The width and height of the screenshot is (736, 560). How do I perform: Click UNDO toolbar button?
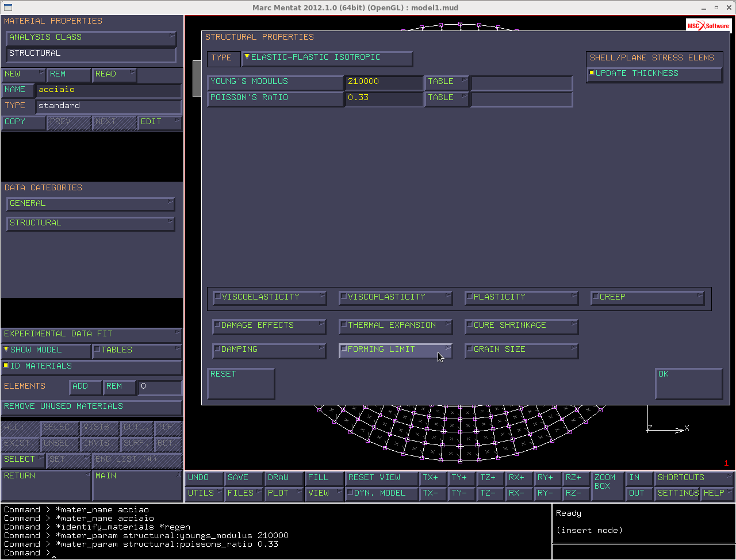click(x=204, y=478)
